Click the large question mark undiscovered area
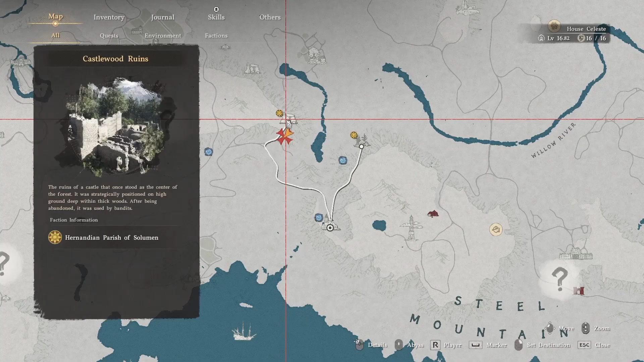Screen dimensions: 644x362 pyautogui.click(x=559, y=279)
